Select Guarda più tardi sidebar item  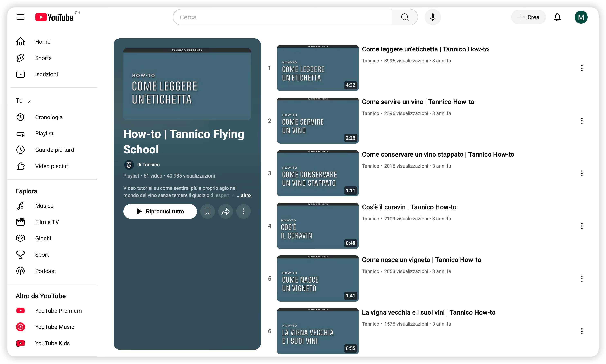click(x=55, y=150)
